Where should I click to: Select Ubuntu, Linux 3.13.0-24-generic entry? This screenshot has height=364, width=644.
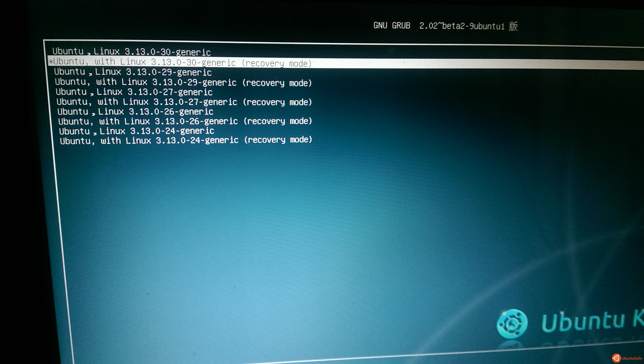pyautogui.click(x=137, y=131)
